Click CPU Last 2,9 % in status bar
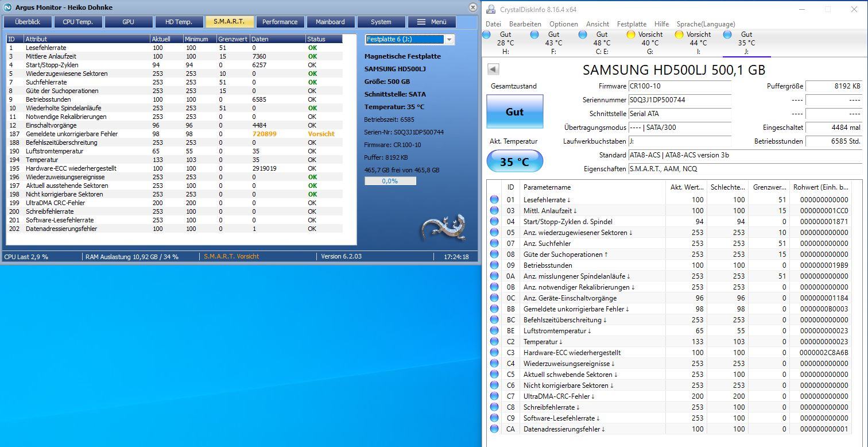The image size is (868, 447). pyautogui.click(x=26, y=257)
